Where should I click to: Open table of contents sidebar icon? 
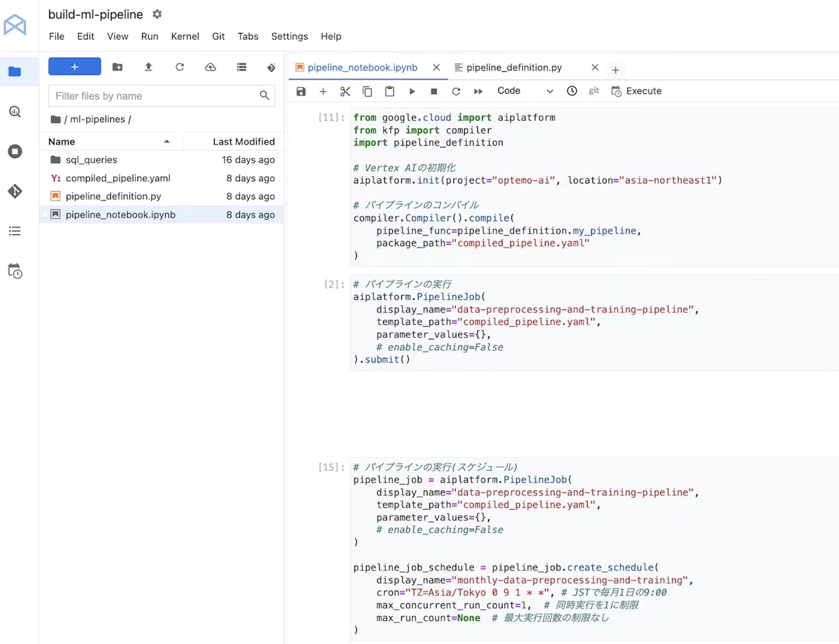(15, 231)
